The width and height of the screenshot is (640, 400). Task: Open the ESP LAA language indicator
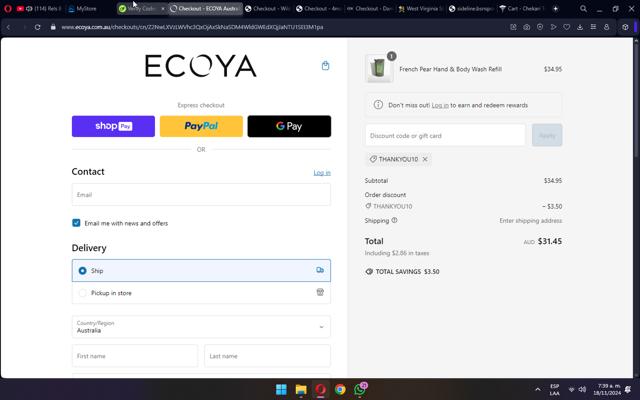tap(554, 389)
